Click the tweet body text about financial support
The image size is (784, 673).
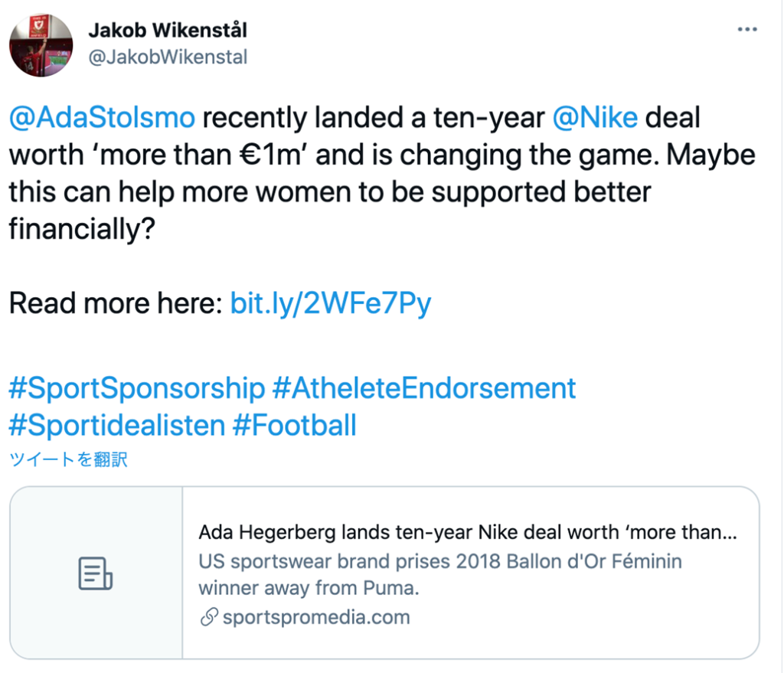click(382, 174)
